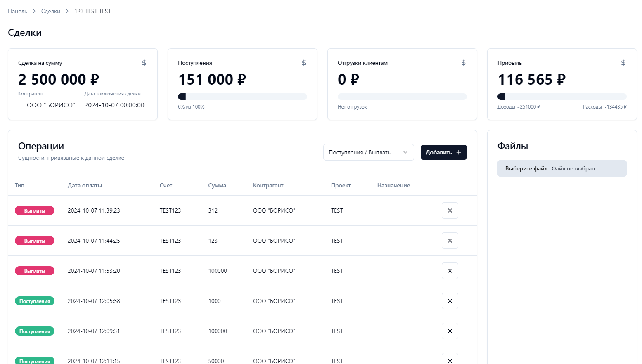
Task: Open the Поступления / Выплаты dropdown
Action: tap(368, 152)
